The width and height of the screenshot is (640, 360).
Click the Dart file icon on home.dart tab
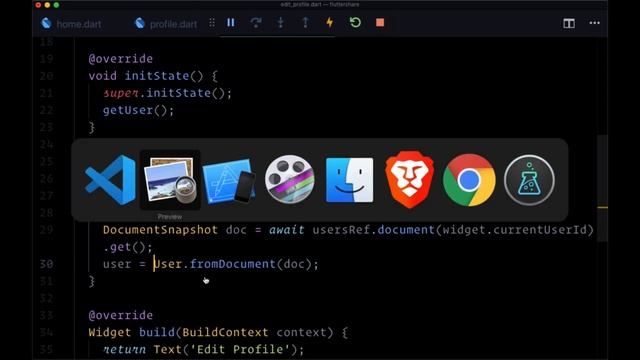[x=47, y=23]
